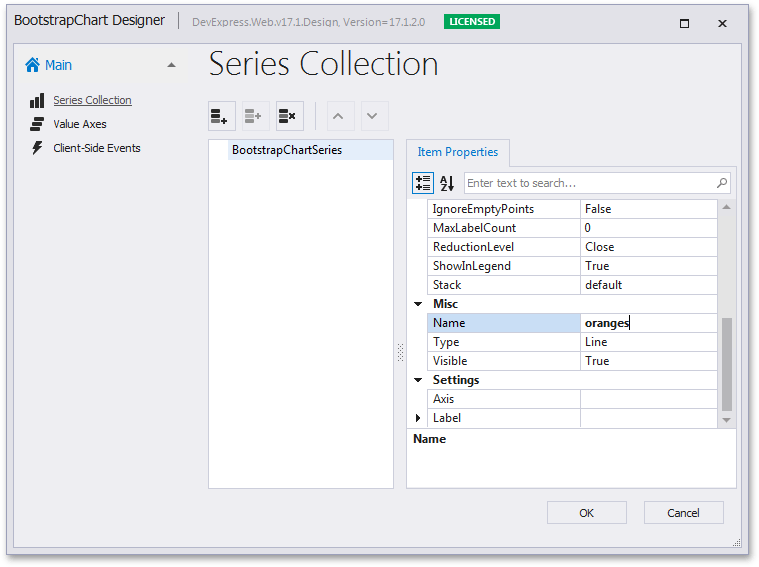Viewport: 759px width, 567px height.
Task: Click the Remove item toolbar icon
Action: tap(289, 116)
